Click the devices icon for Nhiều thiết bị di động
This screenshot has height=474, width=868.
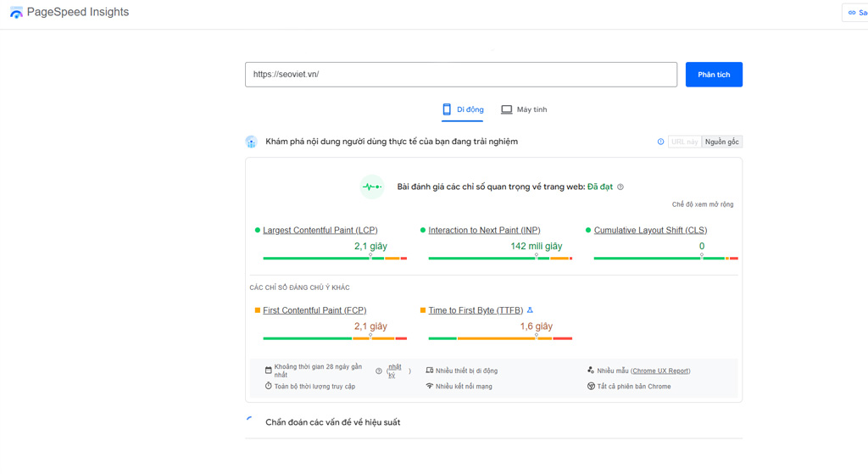430,371
